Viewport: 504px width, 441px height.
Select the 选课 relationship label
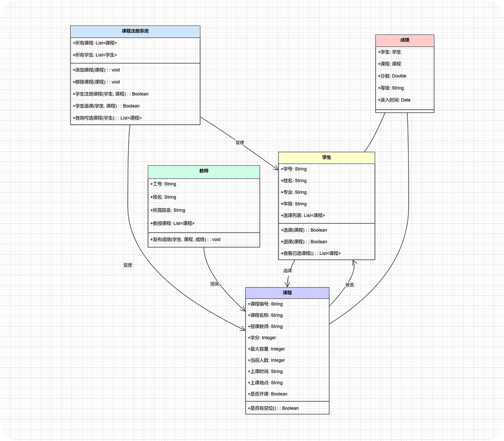[288, 271]
